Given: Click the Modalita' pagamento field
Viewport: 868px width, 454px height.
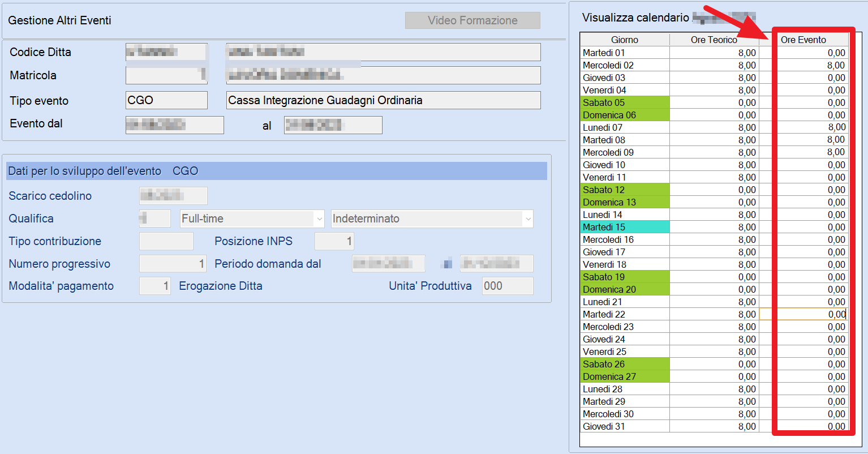Looking at the screenshot, I should tap(155, 286).
